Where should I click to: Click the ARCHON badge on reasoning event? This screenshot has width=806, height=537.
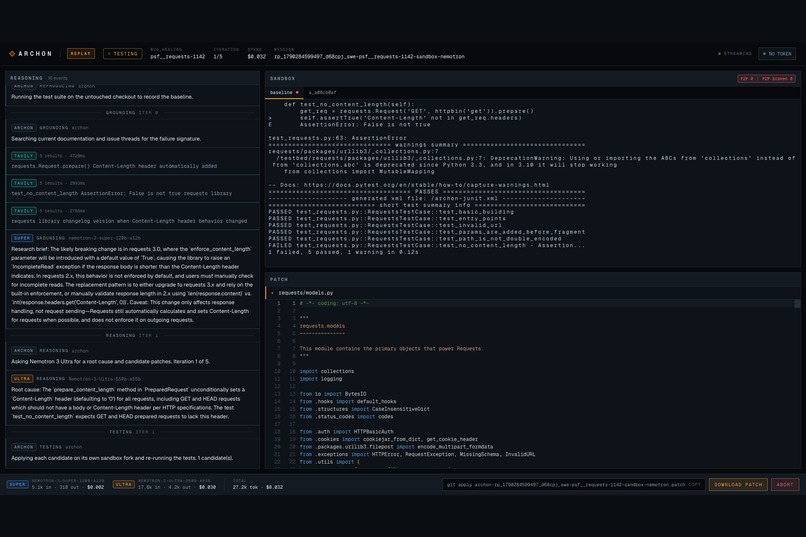tap(24, 350)
